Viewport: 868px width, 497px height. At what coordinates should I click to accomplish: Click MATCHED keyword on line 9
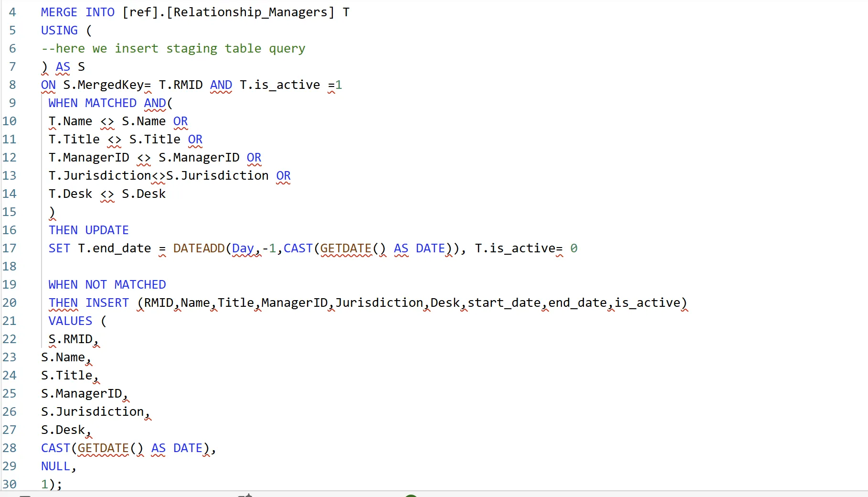(x=111, y=103)
